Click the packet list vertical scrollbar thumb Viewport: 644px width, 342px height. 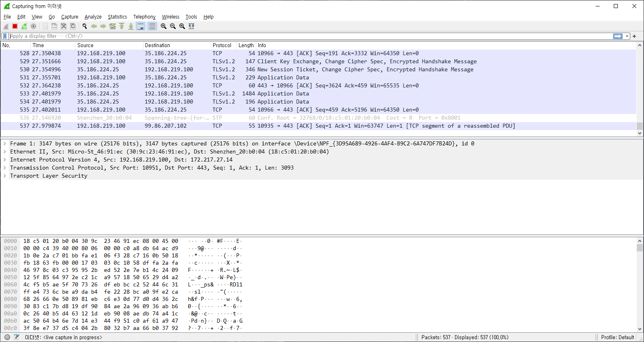[640, 126]
